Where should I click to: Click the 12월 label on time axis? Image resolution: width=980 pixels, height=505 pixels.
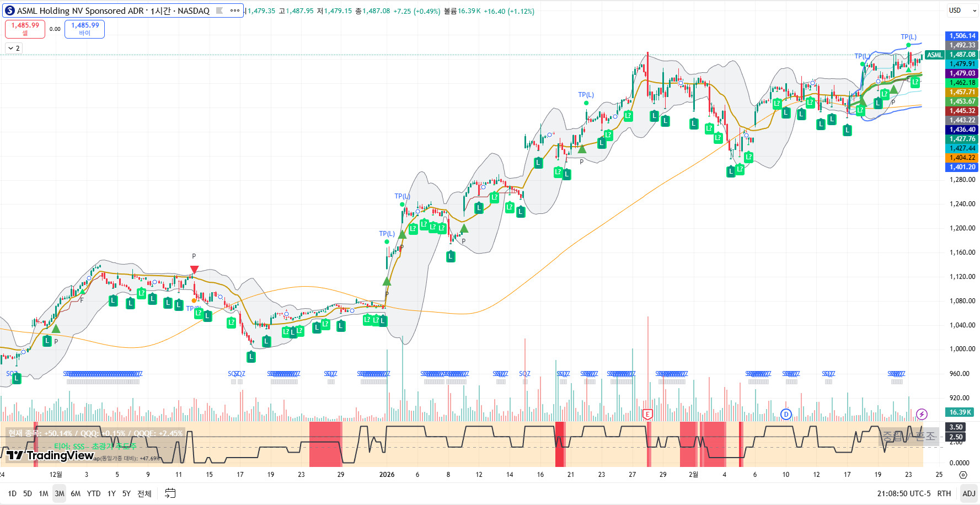click(56, 475)
